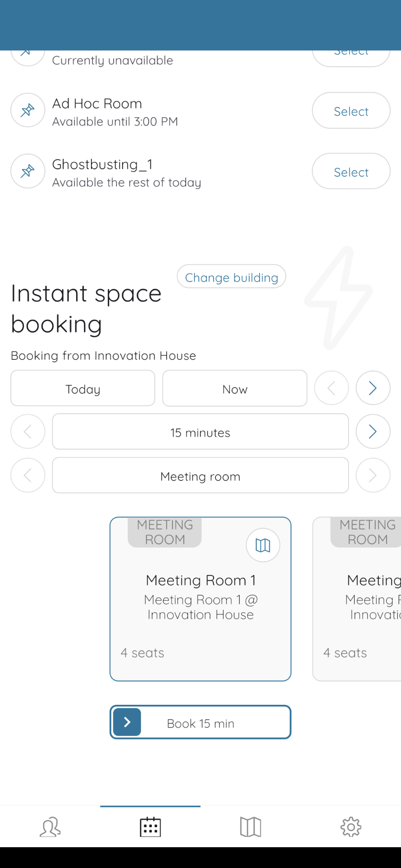The width and height of the screenshot is (401, 868).
Task: Move the start time earlier with the left chevron
Action: [331, 388]
